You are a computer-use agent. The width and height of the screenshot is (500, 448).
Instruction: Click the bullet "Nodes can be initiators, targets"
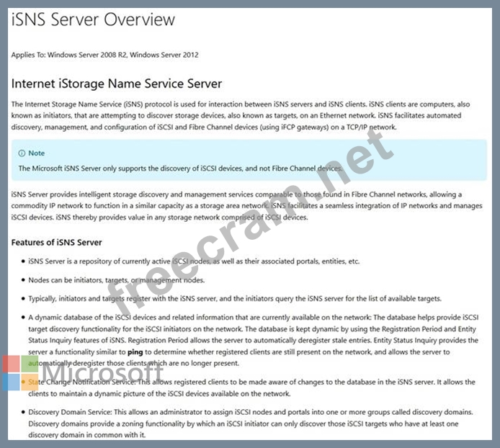(117, 280)
